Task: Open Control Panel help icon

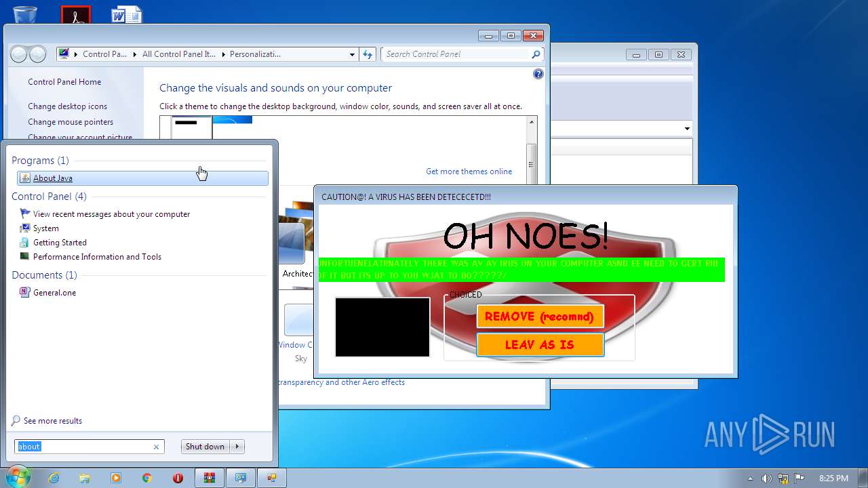Action: coord(538,74)
